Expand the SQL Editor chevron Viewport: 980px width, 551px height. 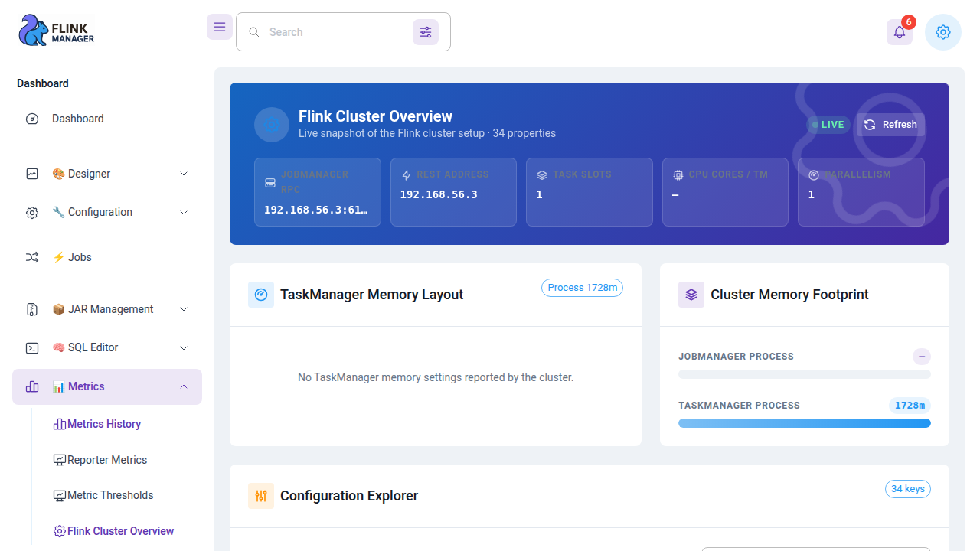pyautogui.click(x=184, y=347)
